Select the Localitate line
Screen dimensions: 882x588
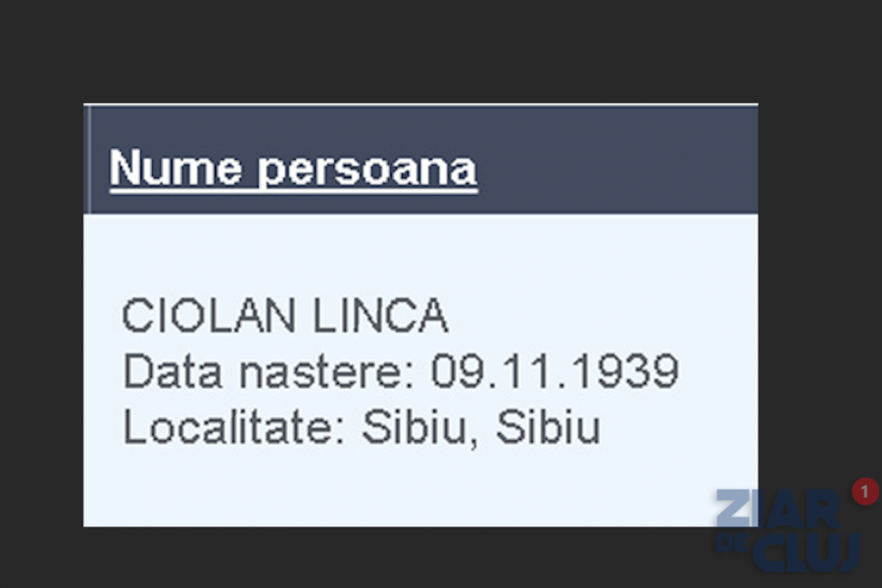click(362, 427)
